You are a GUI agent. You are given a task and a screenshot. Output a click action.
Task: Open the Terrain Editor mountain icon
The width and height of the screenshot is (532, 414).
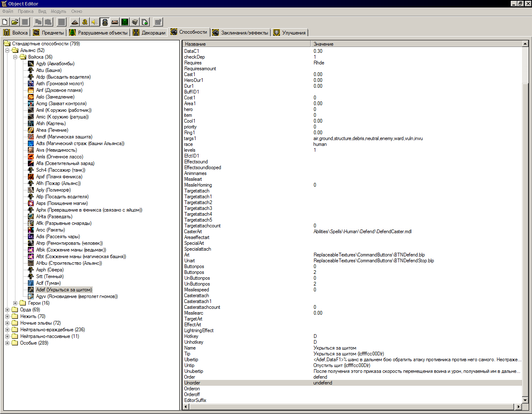(75, 22)
